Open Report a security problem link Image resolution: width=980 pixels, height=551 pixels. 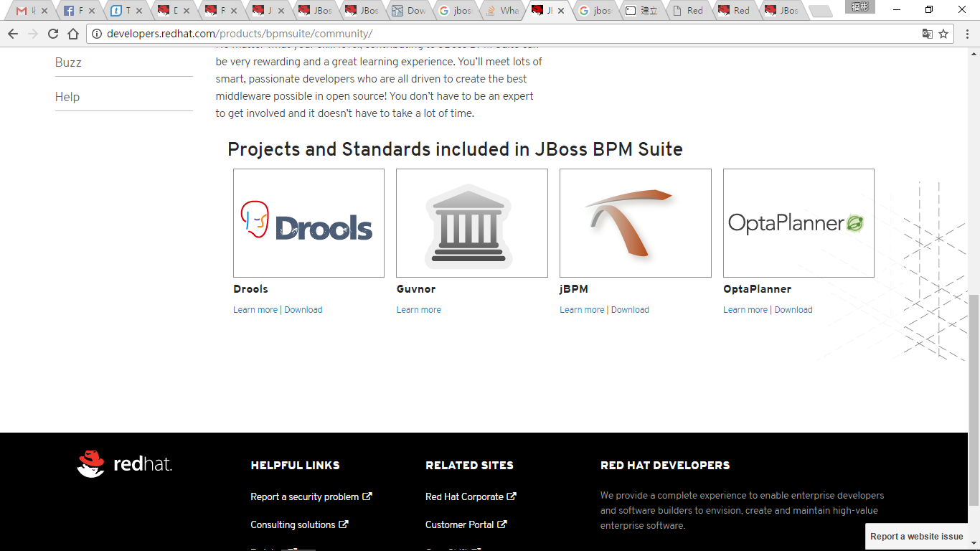[305, 496]
